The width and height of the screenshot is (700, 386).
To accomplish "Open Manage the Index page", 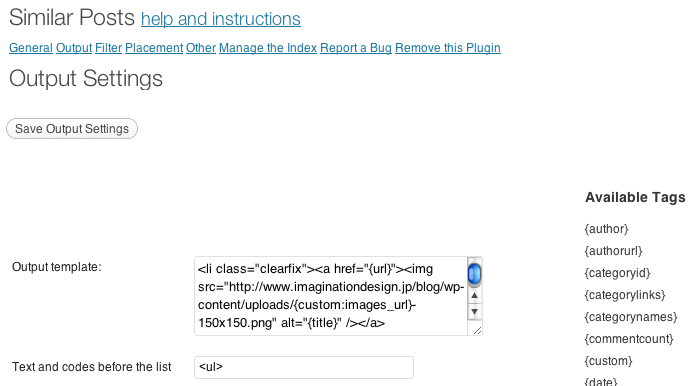I will (x=268, y=48).
